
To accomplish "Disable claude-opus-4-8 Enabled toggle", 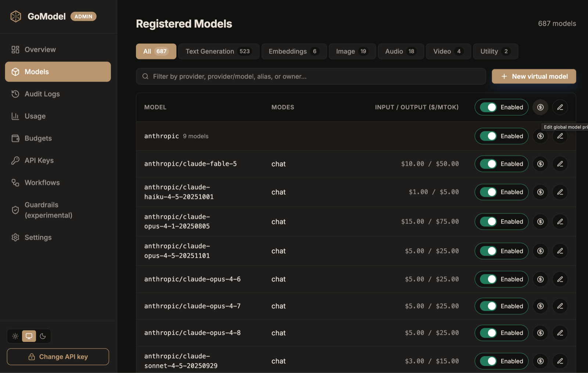I will pos(501,333).
